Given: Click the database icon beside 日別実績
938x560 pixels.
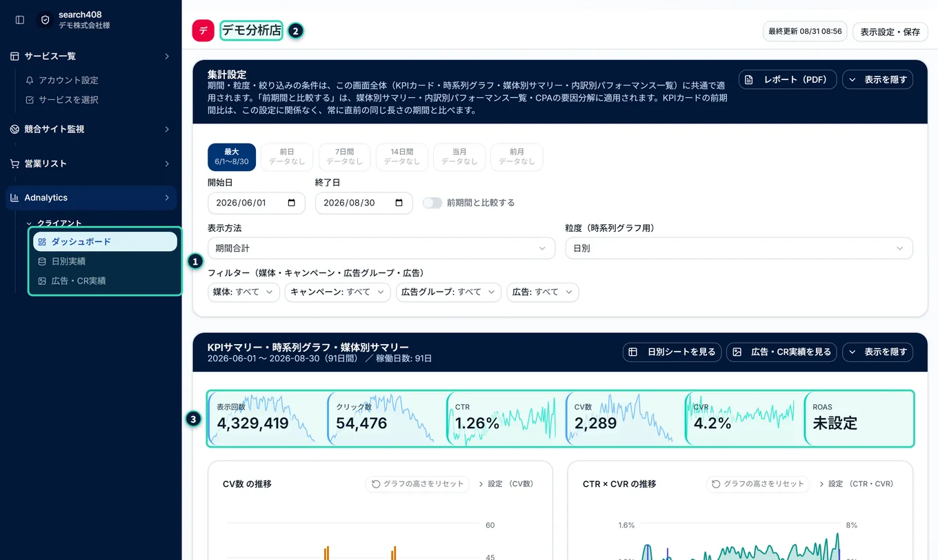Looking at the screenshot, I should pos(42,261).
